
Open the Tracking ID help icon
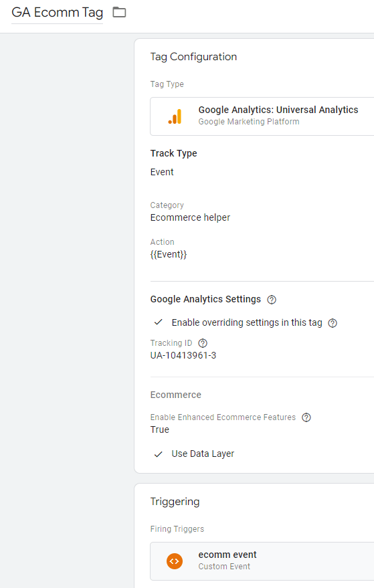(203, 343)
